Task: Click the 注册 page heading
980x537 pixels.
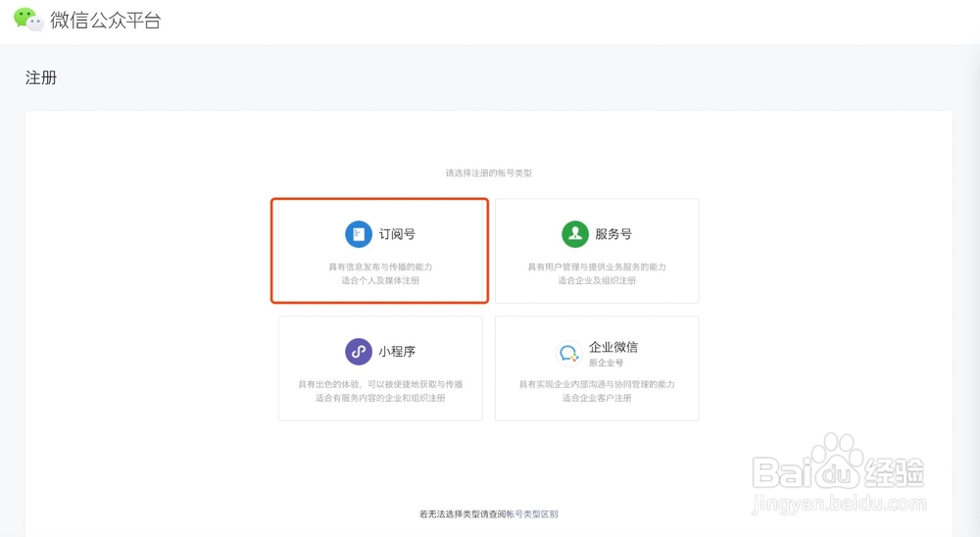Action: (x=41, y=77)
